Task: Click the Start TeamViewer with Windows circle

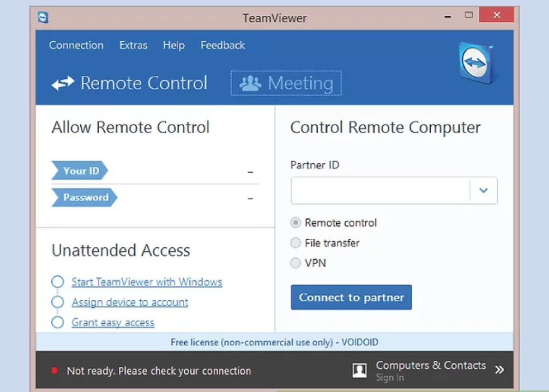Action: 57,282
